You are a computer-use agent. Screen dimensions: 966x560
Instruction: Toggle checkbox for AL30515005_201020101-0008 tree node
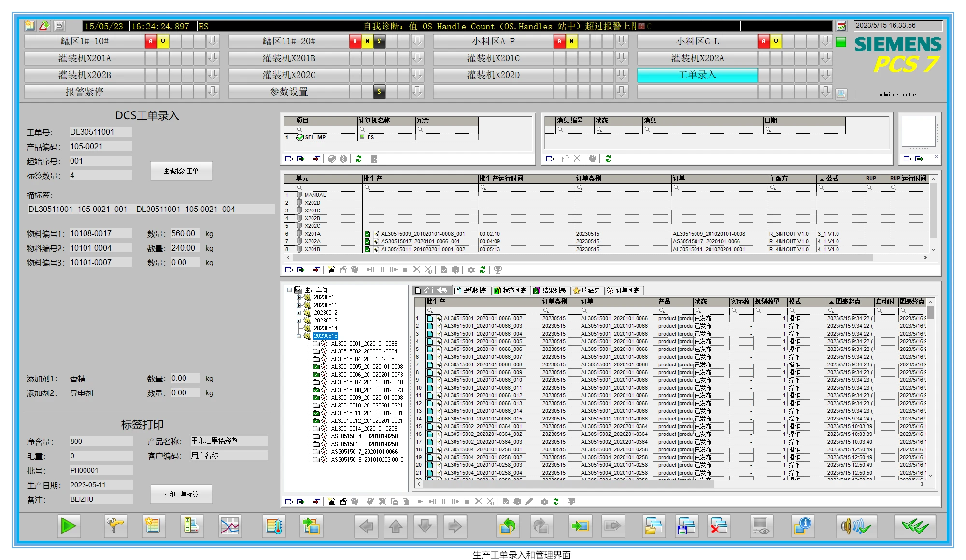click(316, 367)
